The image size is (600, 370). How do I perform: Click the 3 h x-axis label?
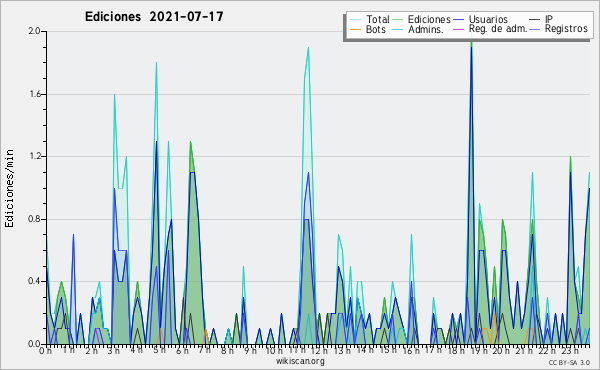(x=114, y=351)
